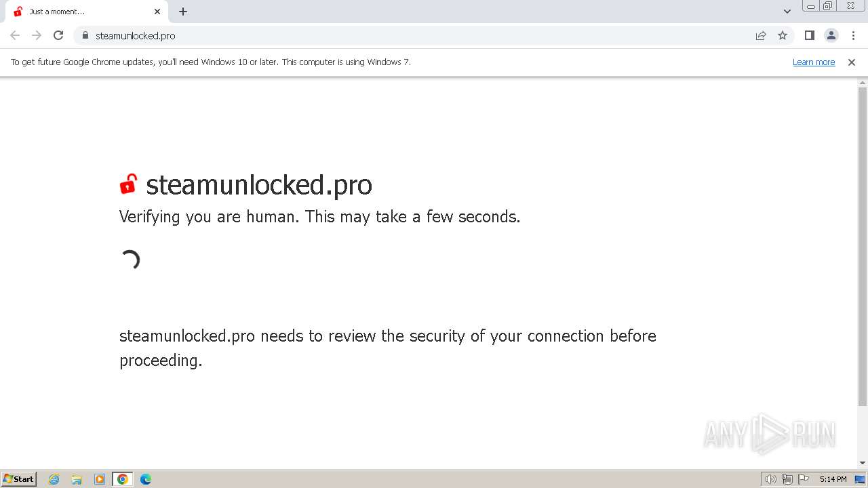Screen dimensions: 868x488
Task: View site information via lock icon
Action: [85, 35]
